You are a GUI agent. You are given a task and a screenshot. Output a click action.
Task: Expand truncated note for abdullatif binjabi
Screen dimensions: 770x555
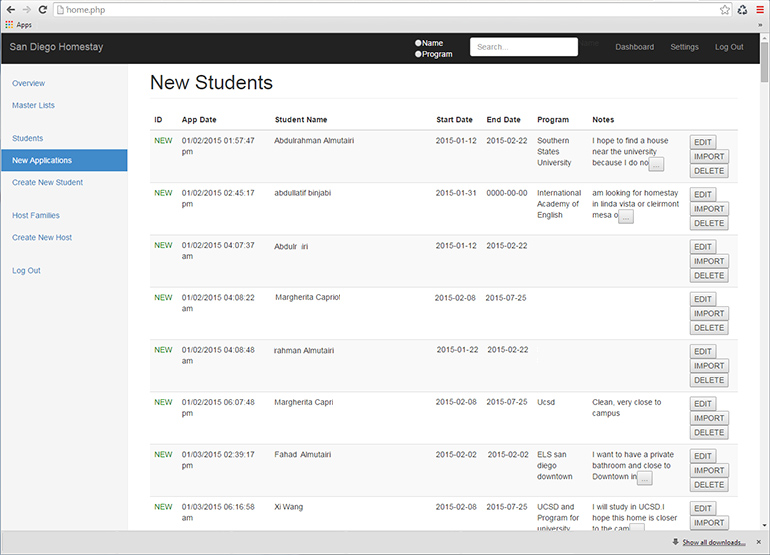coord(626,216)
